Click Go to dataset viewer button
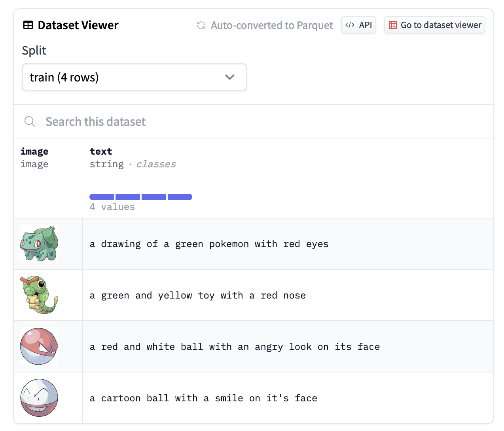The width and height of the screenshot is (504, 431). (x=434, y=25)
